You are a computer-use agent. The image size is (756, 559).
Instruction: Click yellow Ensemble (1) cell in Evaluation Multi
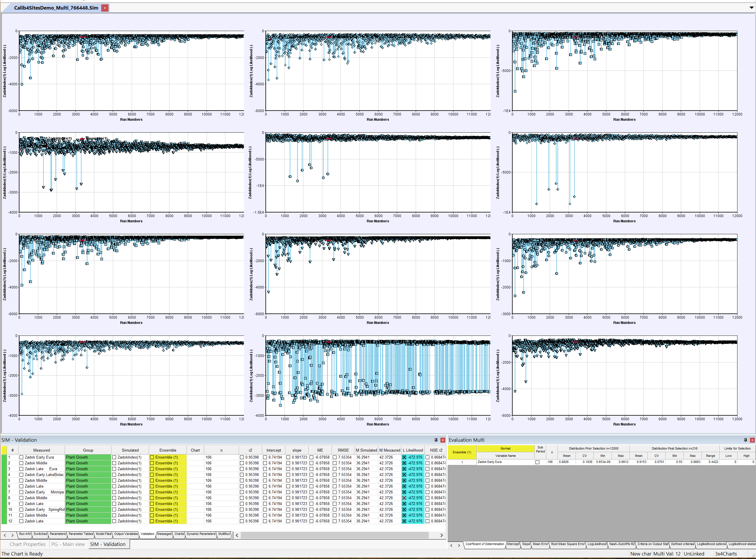462,452
